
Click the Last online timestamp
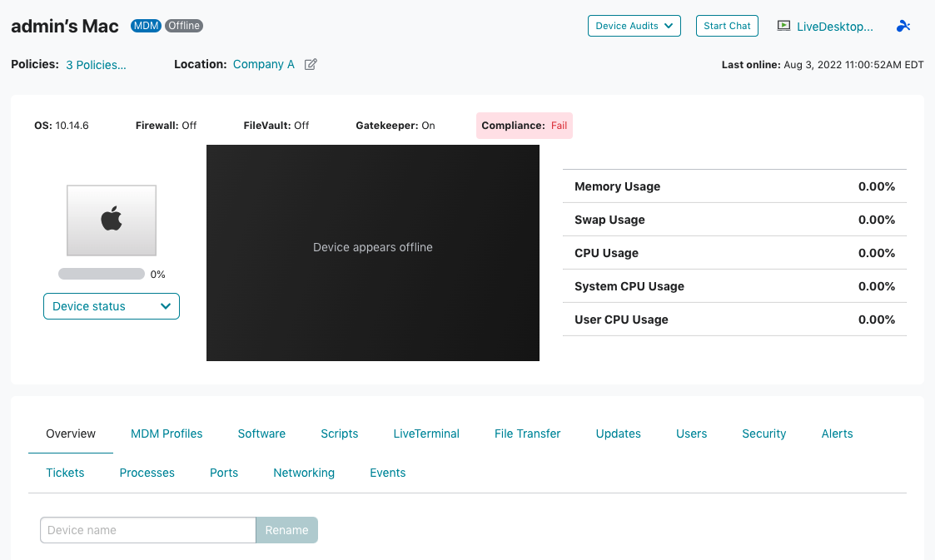[823, 65]
